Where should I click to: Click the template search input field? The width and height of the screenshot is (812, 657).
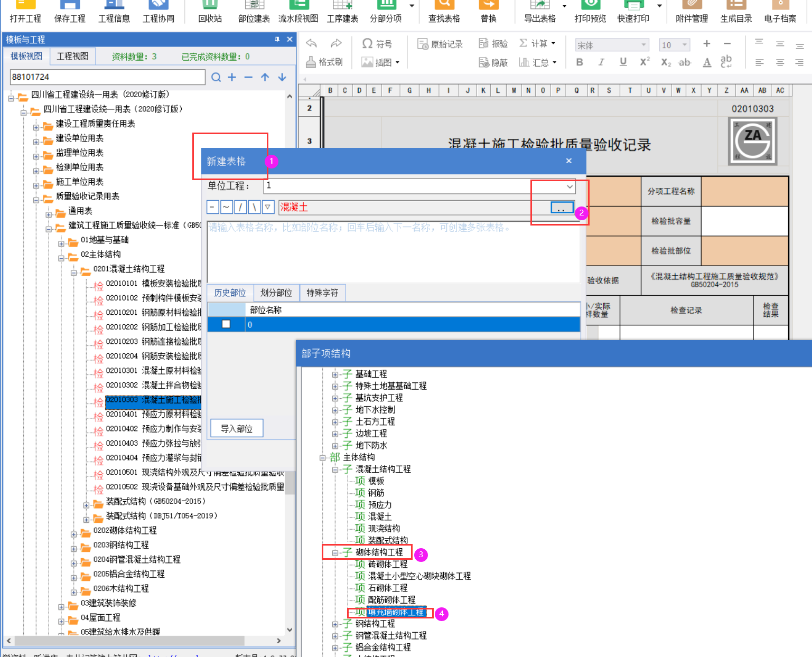point(108,77)
